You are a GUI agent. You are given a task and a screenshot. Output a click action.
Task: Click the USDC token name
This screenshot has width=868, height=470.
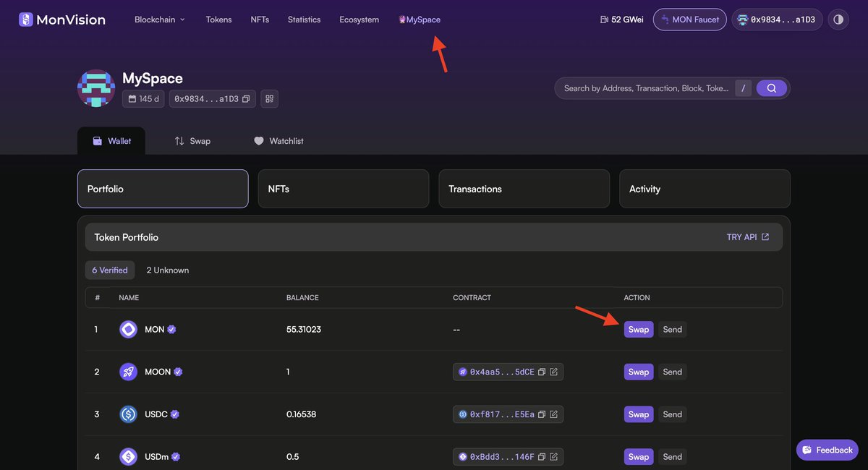(156, 414)
